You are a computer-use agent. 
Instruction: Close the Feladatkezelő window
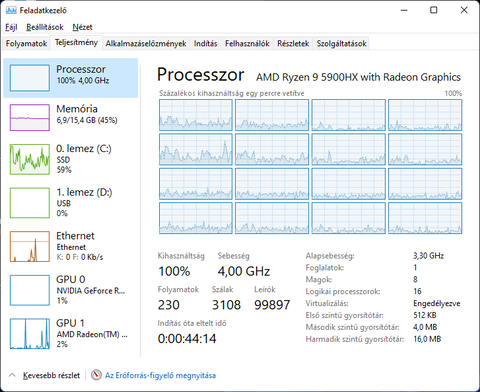[464, 10]
